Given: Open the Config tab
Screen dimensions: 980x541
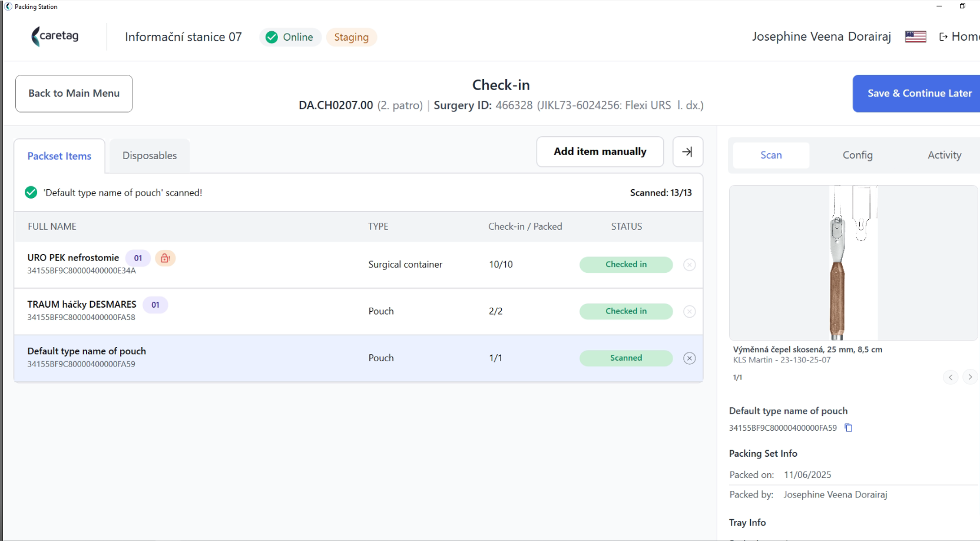Looking at the screenshot, I should [x=857, y=155].
